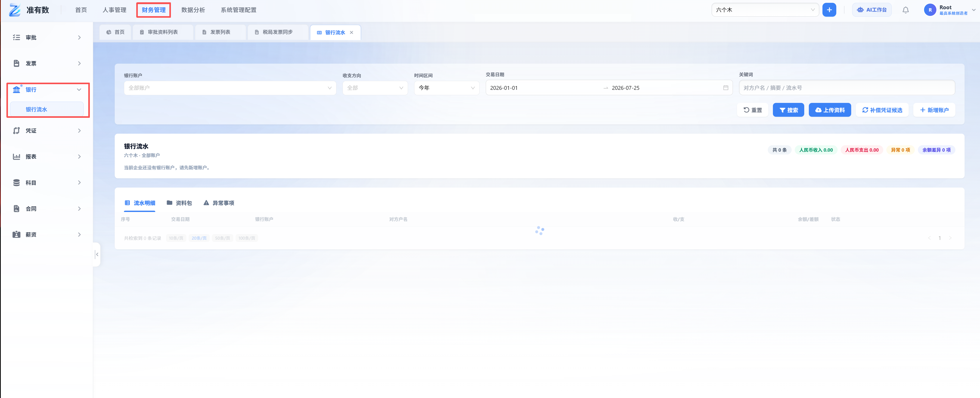
Task: Click the 凭证 icon in sidebar
Action: (16, 131)
